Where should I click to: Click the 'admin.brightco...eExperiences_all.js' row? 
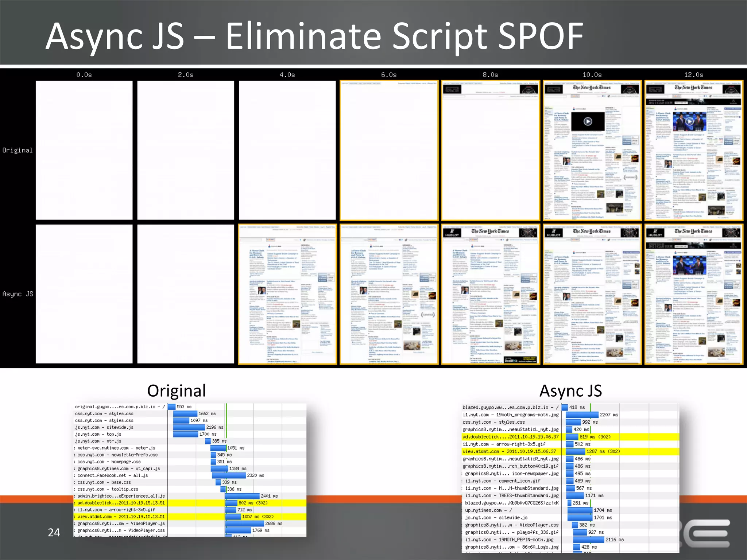pyautogui.click(x=190, y=496)
